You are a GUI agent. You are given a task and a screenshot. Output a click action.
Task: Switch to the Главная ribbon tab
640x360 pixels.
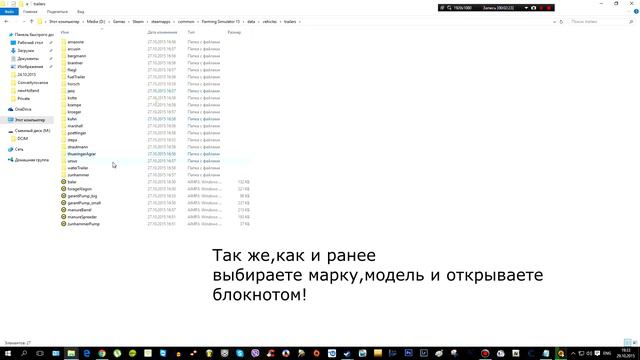[x=30, y=12]
